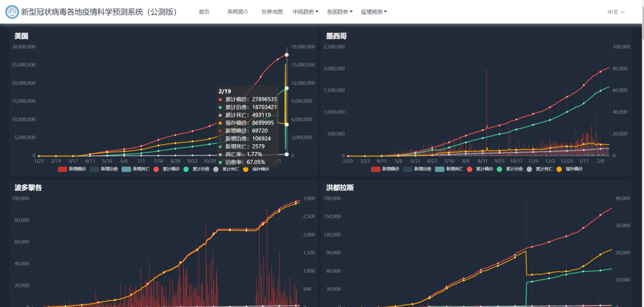Toggle 新增死亡 series in 美国 chart legend
The width and height of the screenshot is (644, 307).
[x=136, y=169]
